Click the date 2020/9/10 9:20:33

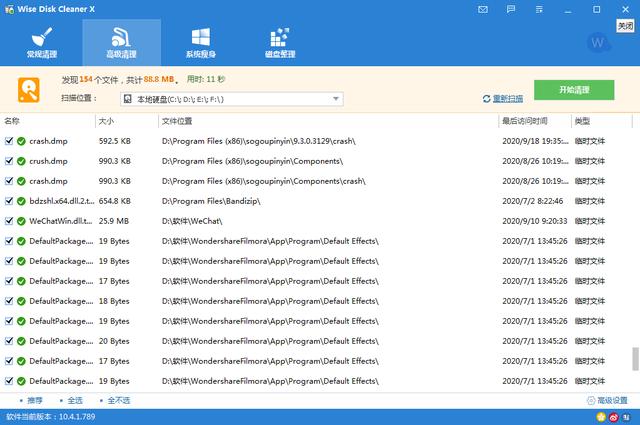(535, 221)
